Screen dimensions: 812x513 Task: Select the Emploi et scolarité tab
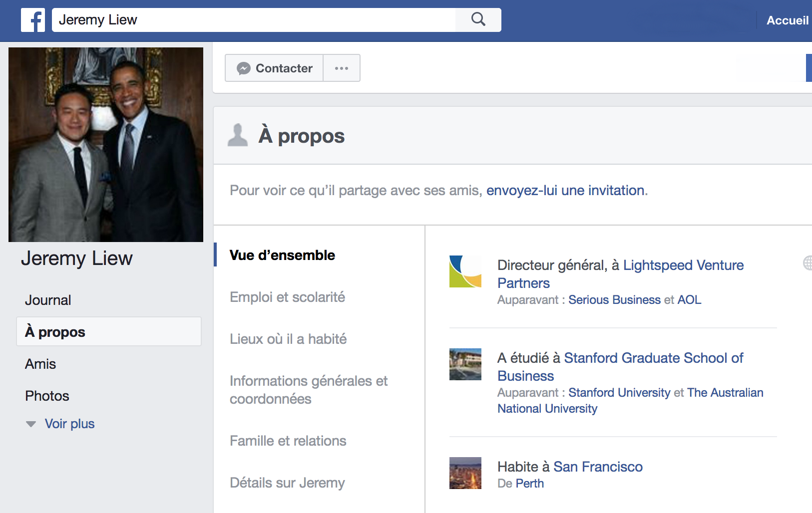coord(287,297)
